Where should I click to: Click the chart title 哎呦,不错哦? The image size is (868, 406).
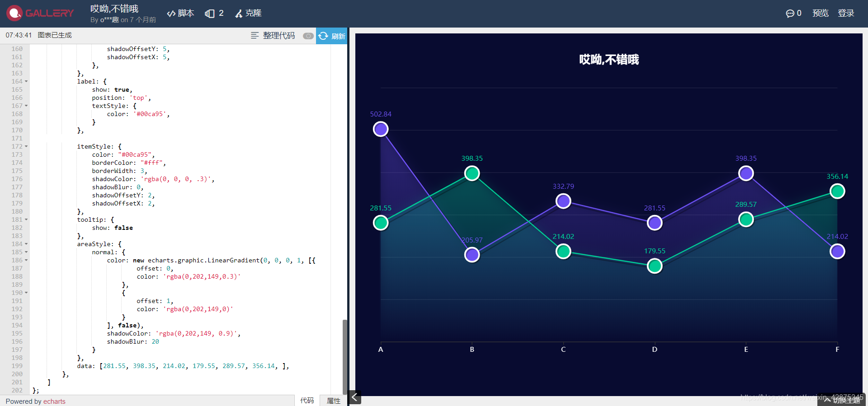(609, 60)
